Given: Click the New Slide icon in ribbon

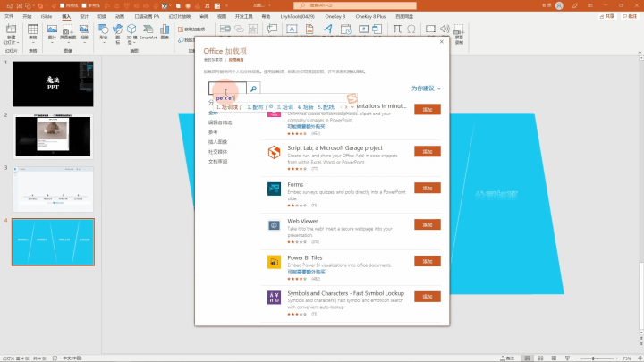Looking at the screenshot, I should pos(11,29).
